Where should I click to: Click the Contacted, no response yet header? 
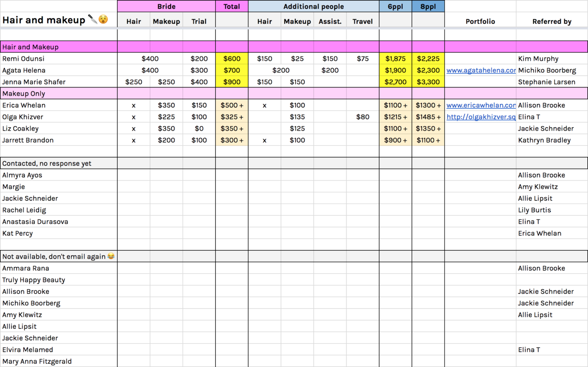46,163
